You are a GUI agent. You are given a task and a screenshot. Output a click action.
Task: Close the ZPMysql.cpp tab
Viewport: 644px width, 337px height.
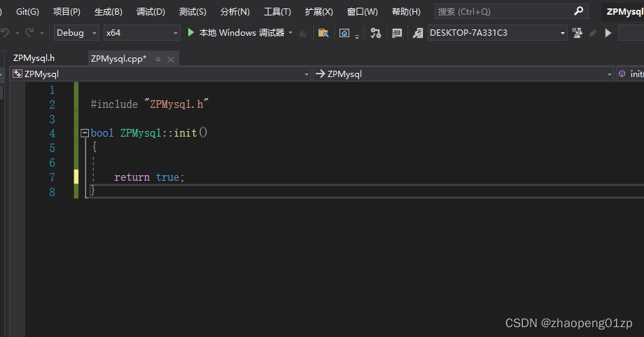171,59
